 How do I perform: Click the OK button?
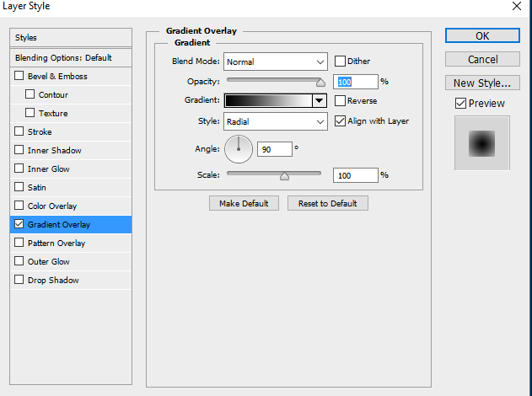482,35
